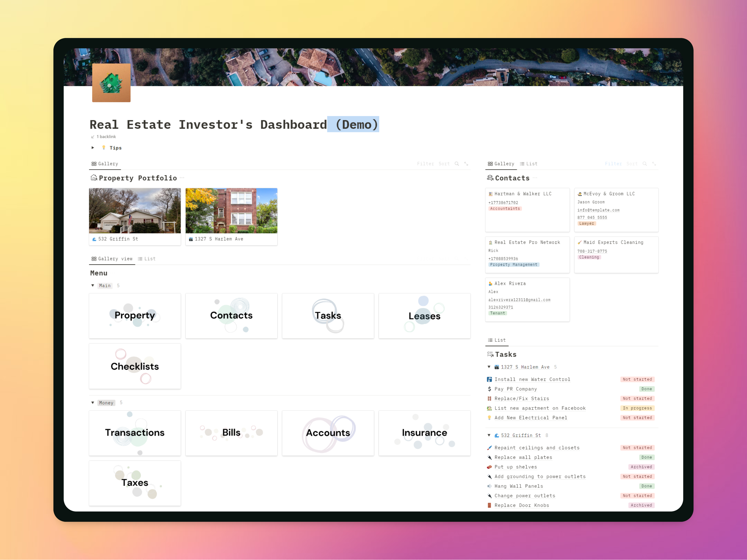Screen dimensions: 747x560
Task: Click the speaker icon beside Hang Wall Panels
Action: coord(489,486)
